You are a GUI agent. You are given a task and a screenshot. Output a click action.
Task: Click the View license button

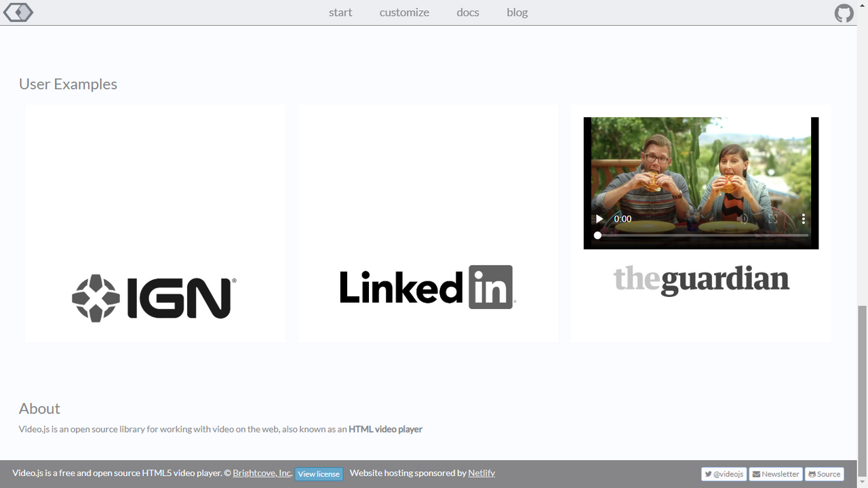[x=319, y=474]
